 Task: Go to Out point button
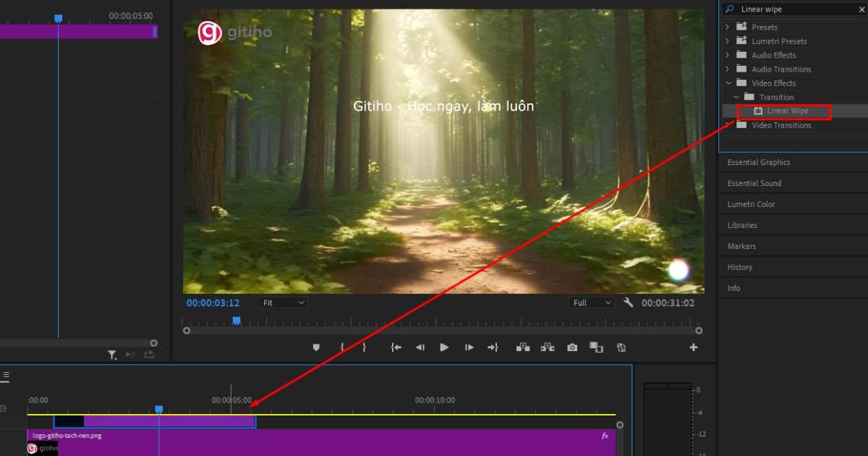click(493, 347)
